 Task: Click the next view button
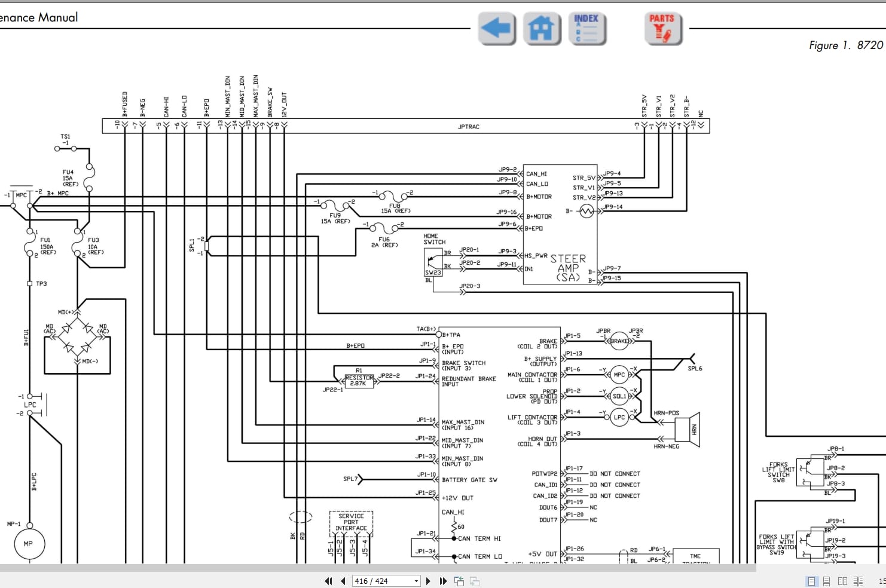pos(475,581)
